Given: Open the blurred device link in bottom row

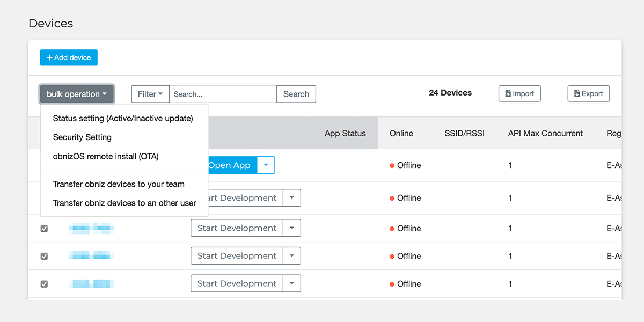Looking at the screenshot, I should point(91,283).
